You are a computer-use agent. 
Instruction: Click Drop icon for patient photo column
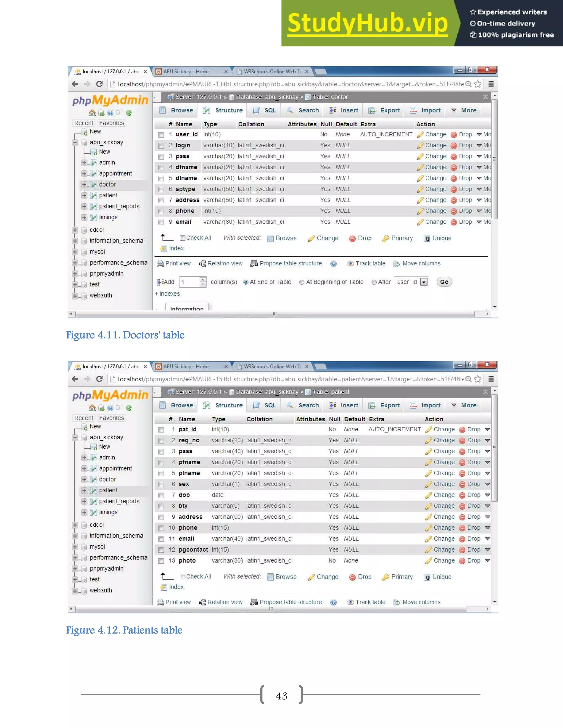coord(462,561)
